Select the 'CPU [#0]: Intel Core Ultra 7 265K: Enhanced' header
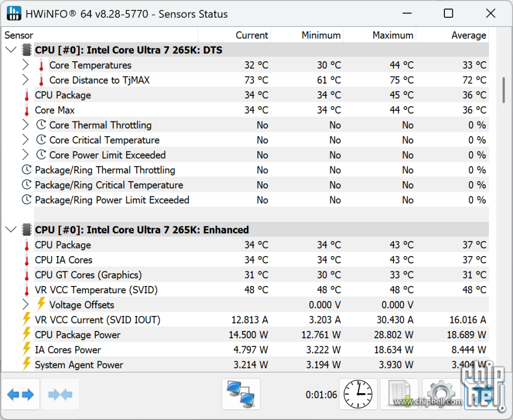Screen dimensions: 513x420 pyautogui.click(x=142, y=230)
